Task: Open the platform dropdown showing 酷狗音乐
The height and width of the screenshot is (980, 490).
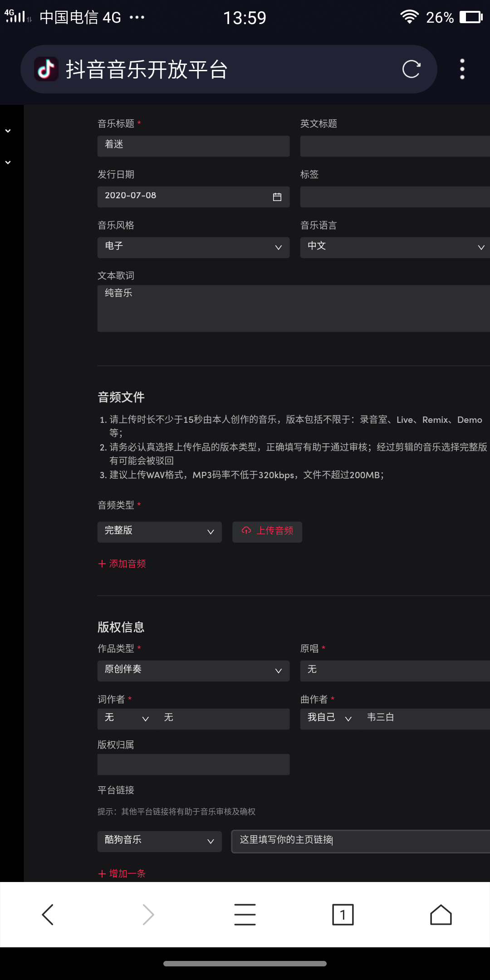Action: pos(160,841)
